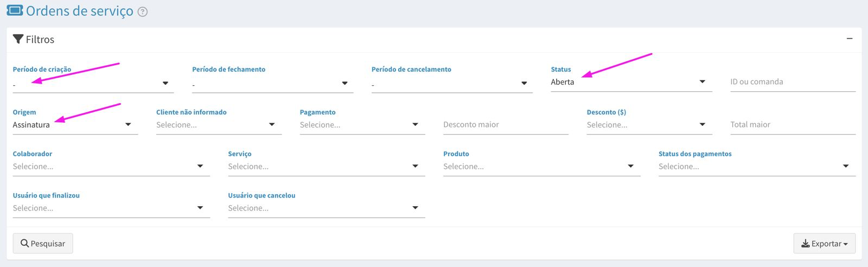Click the Desconto maior input field
The width and height of the screenshot is (868, 267).
coord(506,125)
